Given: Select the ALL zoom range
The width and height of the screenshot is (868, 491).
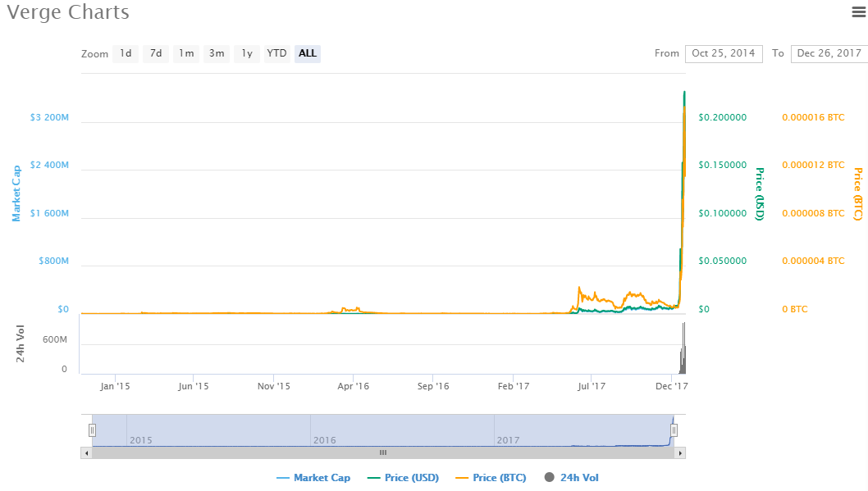Looking at the screenshot, I should (308, 53).
